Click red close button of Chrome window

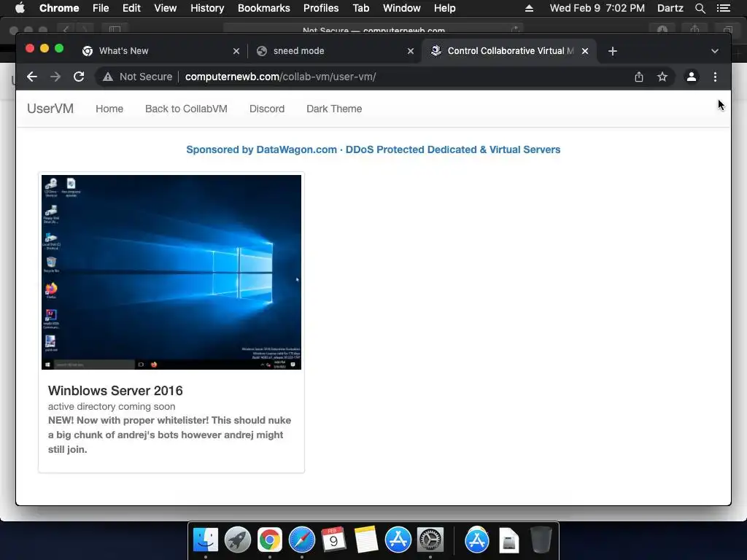tap(29, 48)
